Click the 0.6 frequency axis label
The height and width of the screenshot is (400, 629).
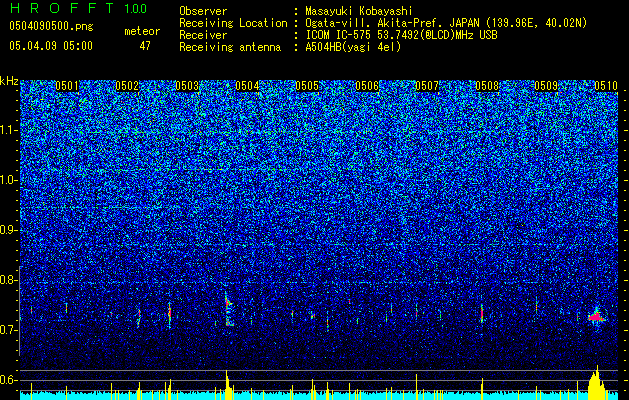click(9, 380)
